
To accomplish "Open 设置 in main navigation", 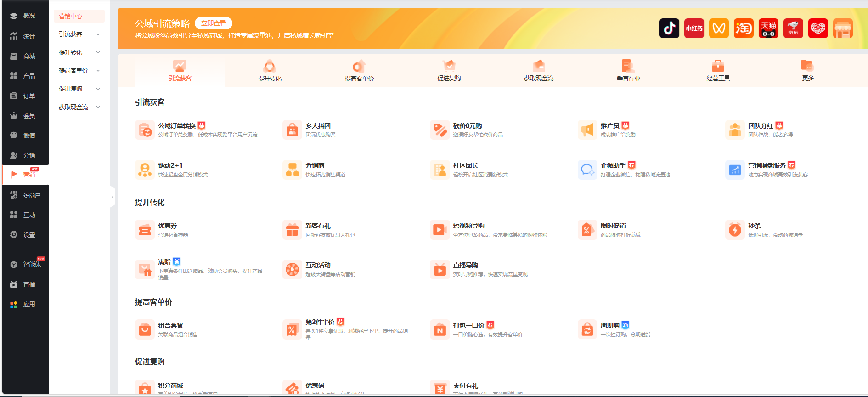I will tap(26, 235).
